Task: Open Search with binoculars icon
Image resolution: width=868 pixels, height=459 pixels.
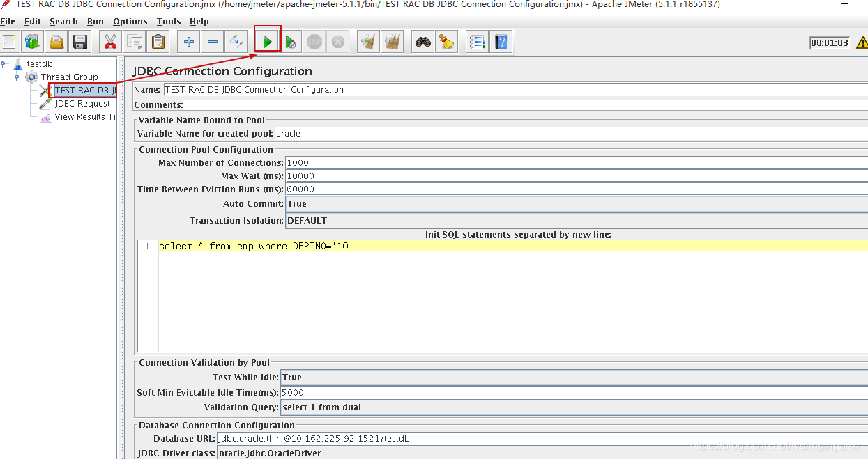Action: (x=422, y=42)
